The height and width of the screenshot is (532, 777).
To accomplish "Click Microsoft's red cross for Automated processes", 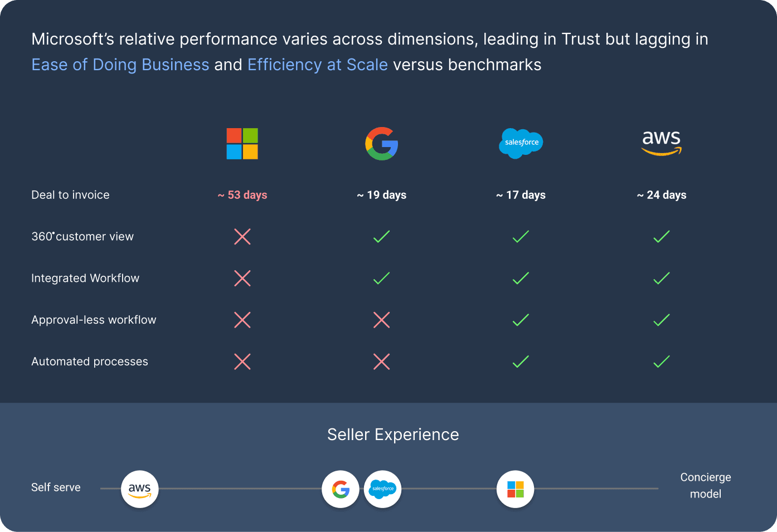I will click(x=242, y=362).
